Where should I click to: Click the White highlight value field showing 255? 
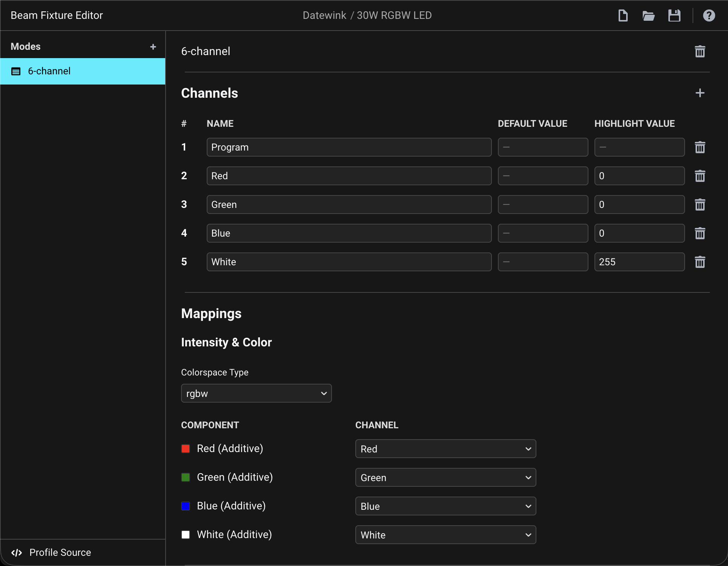point(639,262)
